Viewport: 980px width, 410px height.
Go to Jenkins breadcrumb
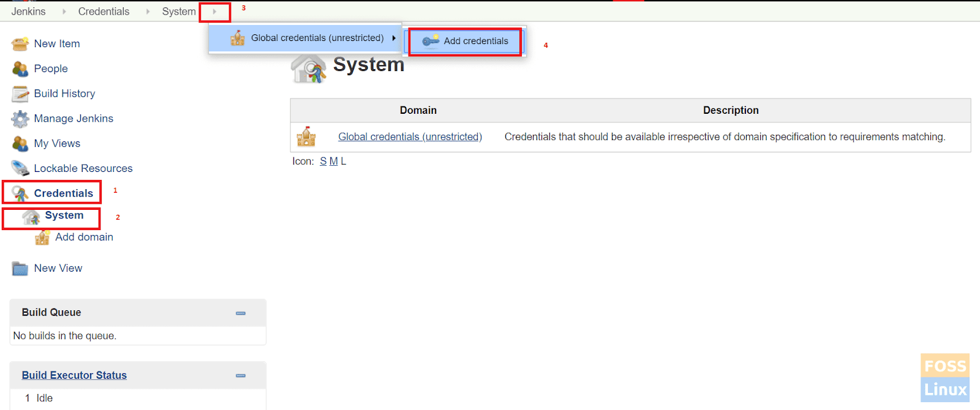pyautogui.click(x=28, y=12)
